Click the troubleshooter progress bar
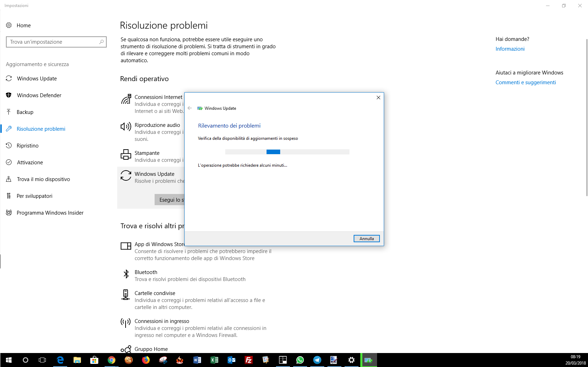 coord(287,152)
